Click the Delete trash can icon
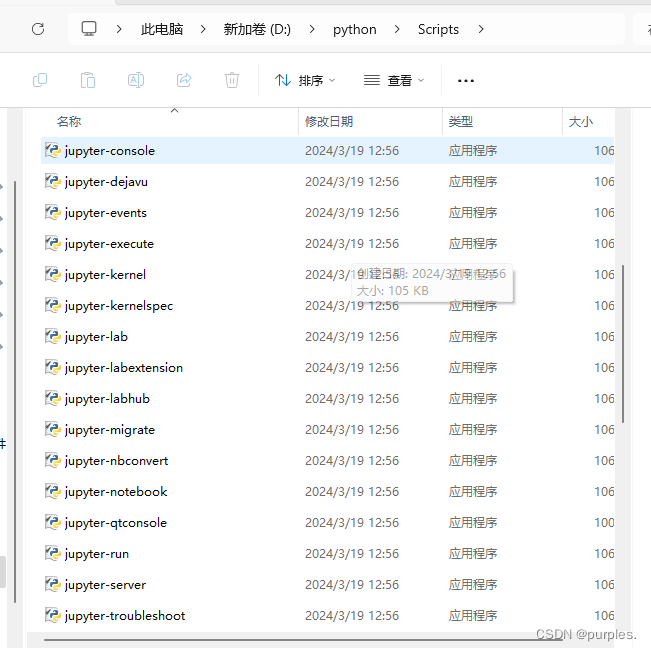651x651 pixels. pyautogui.click(x=232, y=80)
